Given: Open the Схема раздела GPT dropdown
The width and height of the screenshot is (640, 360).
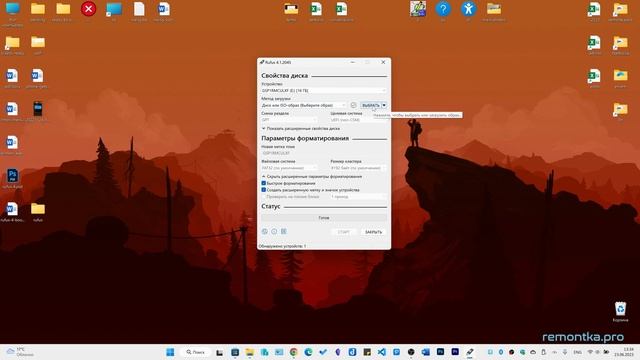Looking at the screenshot, I should [289, 120].
